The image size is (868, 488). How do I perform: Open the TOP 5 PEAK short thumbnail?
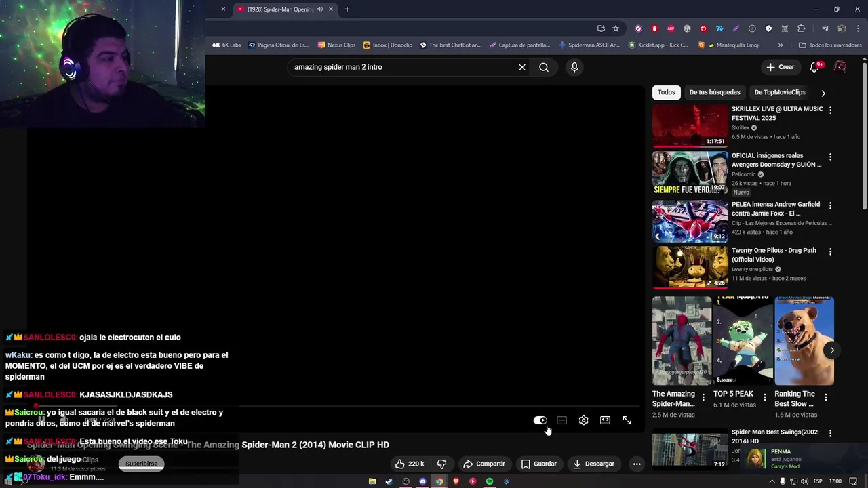click(743, 341)
